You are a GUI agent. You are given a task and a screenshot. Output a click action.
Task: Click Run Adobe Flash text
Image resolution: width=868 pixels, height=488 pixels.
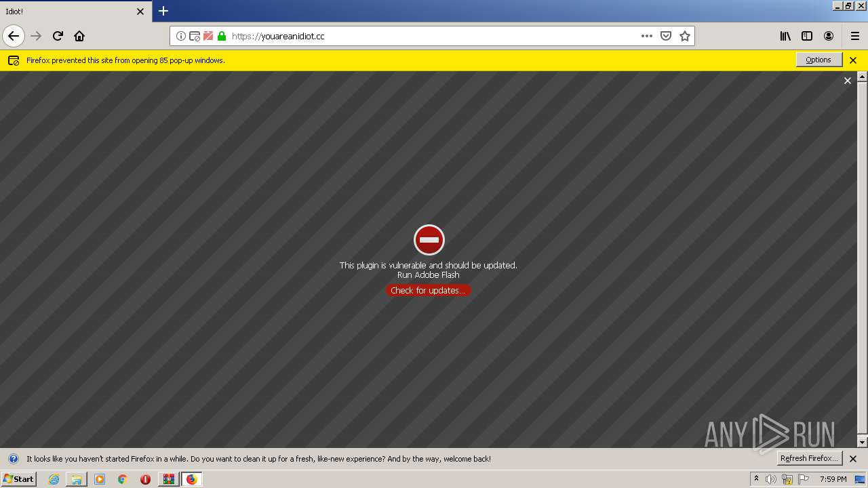[429, 274]
